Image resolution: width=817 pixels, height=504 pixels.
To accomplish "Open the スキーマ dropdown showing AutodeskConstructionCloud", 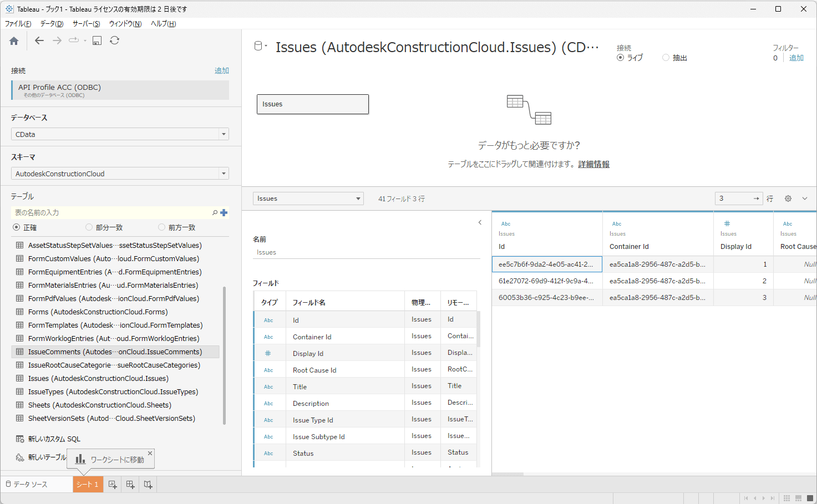I will 120,174.
